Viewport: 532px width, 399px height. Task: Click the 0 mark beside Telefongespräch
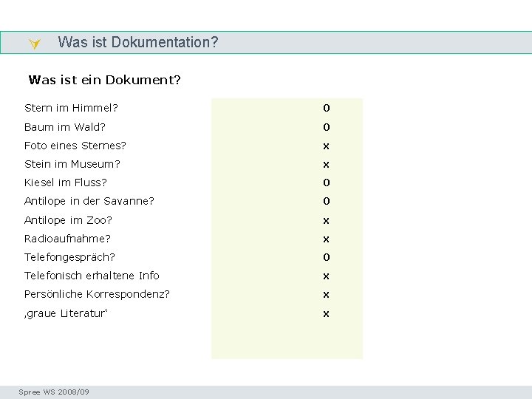pyautogui.click(x=327, y=258)
